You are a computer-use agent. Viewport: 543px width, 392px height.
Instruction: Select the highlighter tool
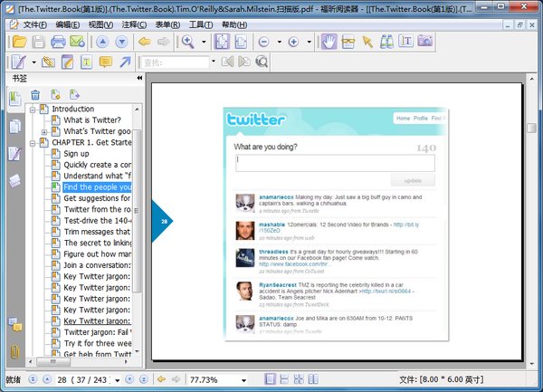coord(48,62)
